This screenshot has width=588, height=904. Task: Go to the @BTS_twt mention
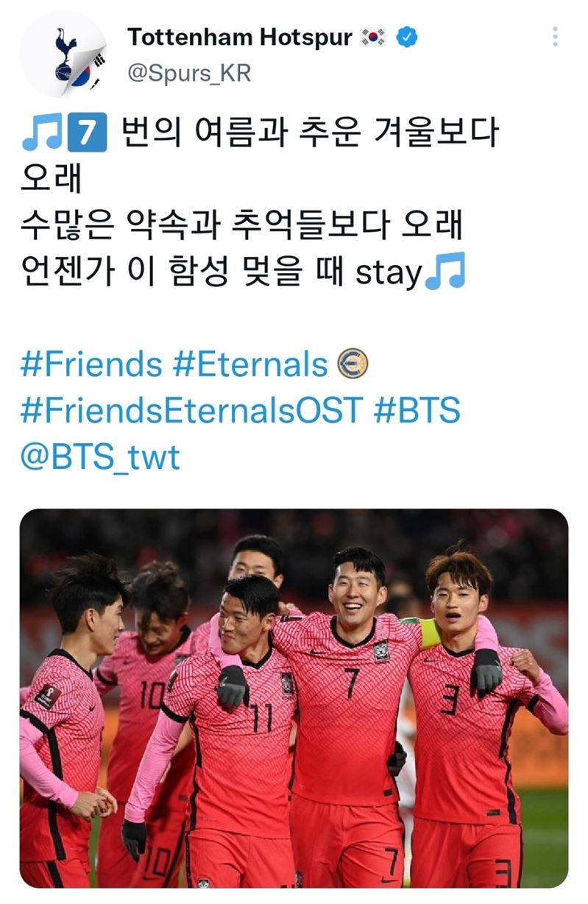point(100,458)
